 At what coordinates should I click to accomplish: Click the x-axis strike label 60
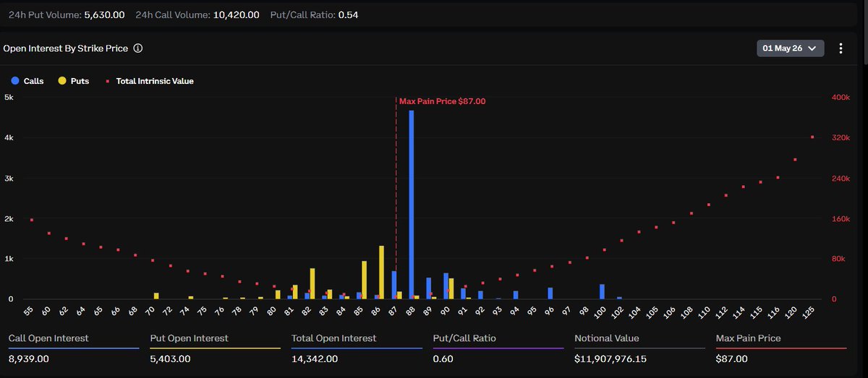(48, 312)
